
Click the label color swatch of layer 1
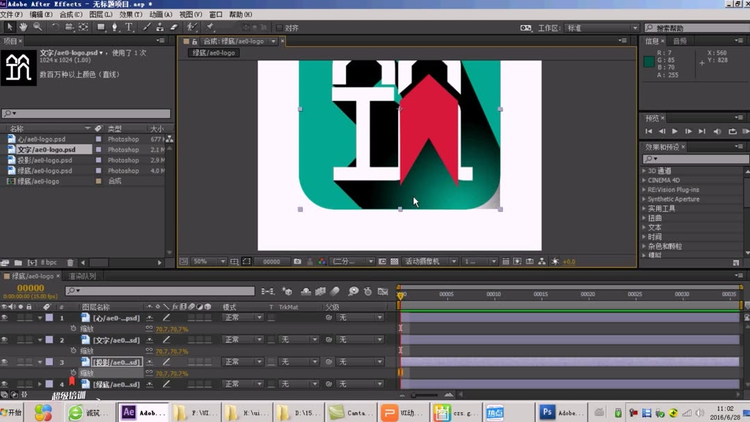click(49, 318)
